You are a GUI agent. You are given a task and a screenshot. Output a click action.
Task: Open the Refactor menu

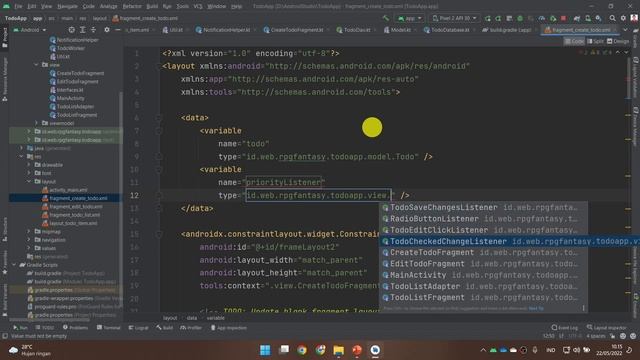click(132, 7)
